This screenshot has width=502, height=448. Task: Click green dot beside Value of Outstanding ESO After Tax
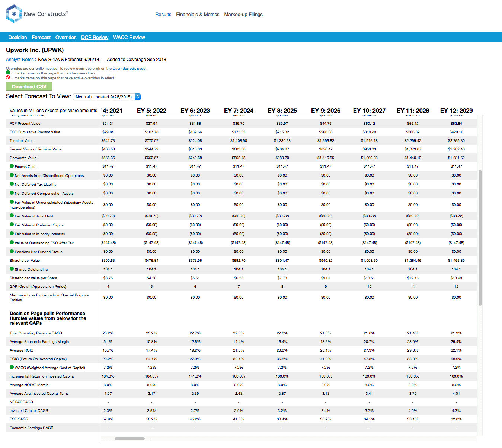tap(12, 242)
